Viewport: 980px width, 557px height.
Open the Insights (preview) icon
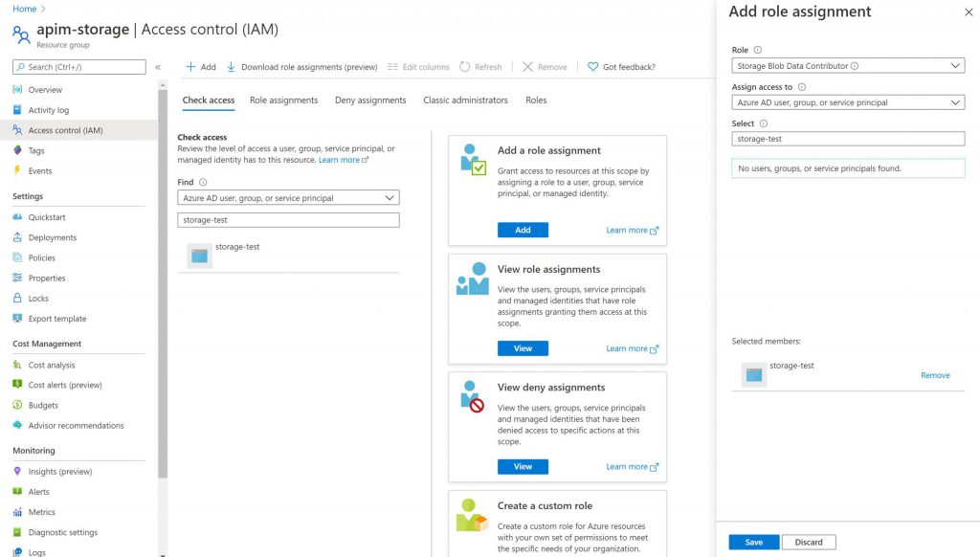[17, 472]
